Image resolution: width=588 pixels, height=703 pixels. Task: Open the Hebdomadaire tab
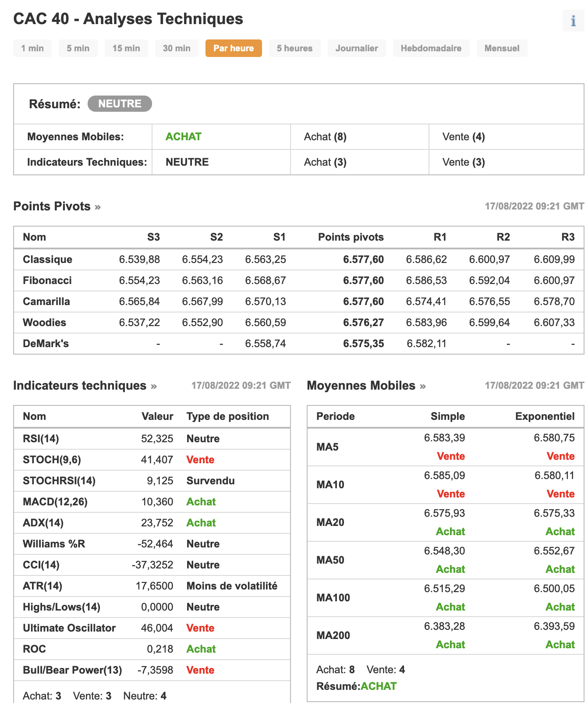[431, 48]
